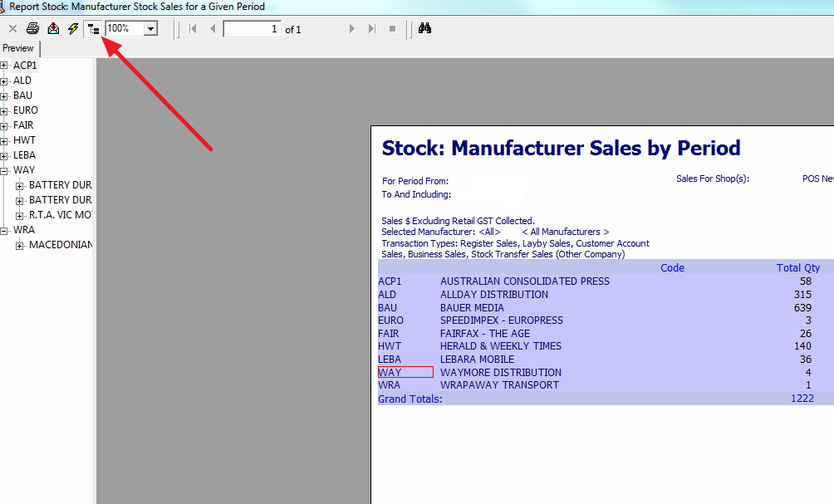Click the Code column header
The width and height of the screenshot is (834, 504).
672,268
